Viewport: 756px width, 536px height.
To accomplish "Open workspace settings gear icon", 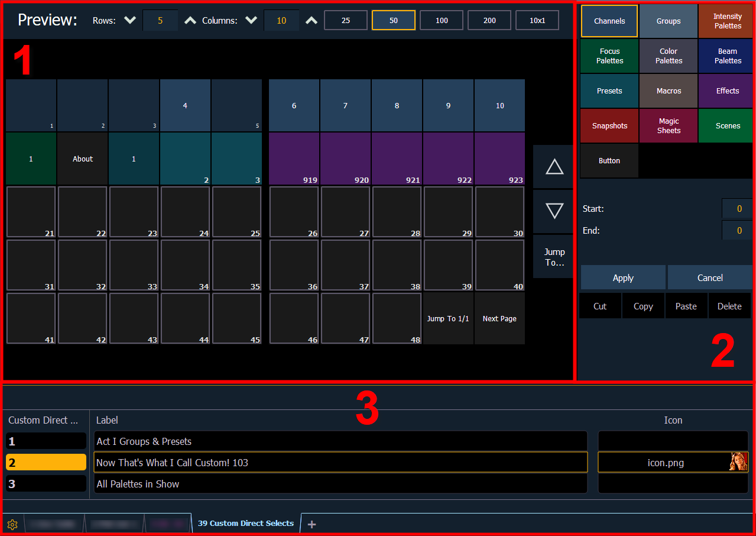I will [12, 524].
